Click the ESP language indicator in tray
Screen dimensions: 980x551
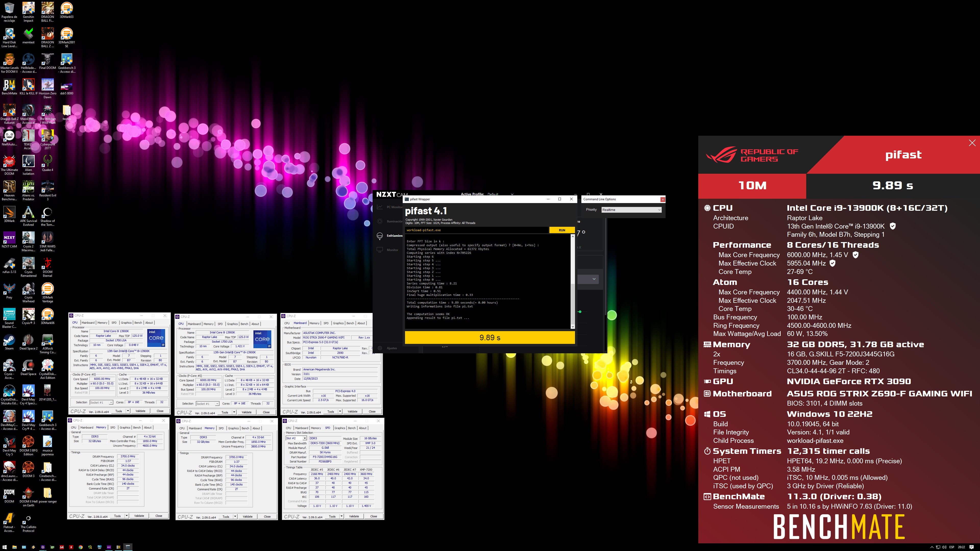(x=952, y=547)
